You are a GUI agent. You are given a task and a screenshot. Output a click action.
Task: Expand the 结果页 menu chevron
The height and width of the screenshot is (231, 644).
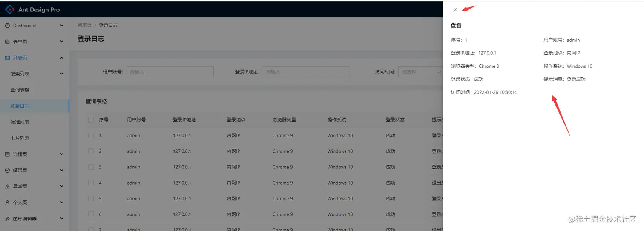[62, 170]
